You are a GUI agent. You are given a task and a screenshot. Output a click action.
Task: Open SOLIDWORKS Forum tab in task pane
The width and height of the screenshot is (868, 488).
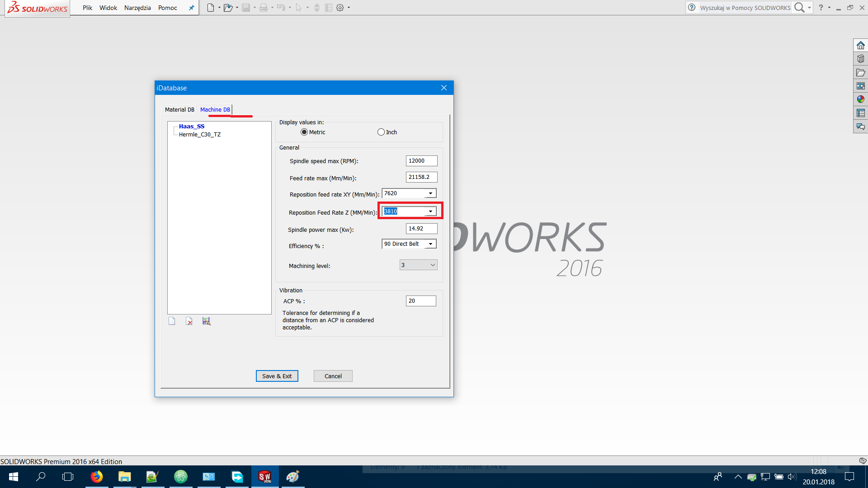861,127
